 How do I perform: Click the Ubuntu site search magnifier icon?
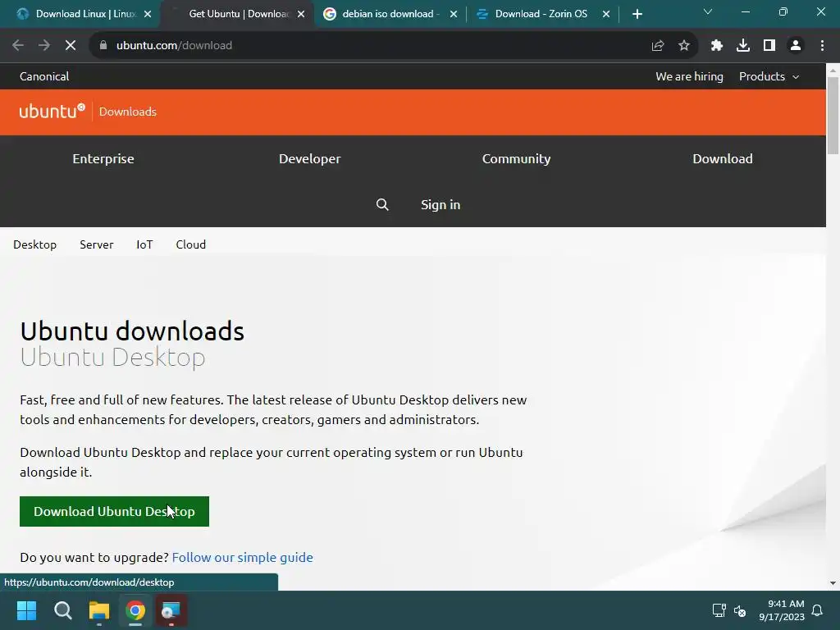[382, 204]
